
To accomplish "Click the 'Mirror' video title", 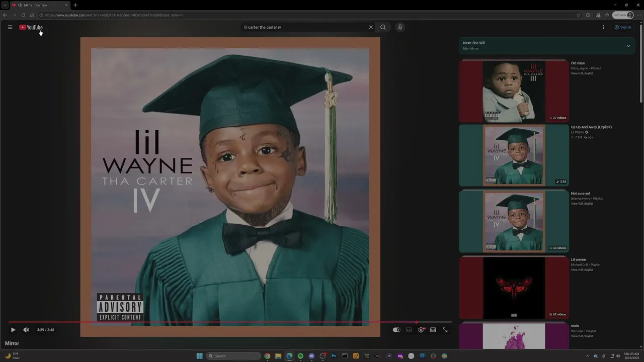I will pos(12,343).
